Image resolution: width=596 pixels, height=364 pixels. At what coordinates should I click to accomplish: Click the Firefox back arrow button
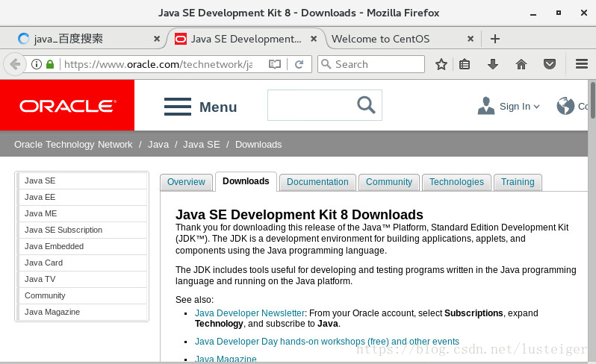coord(15,64)
